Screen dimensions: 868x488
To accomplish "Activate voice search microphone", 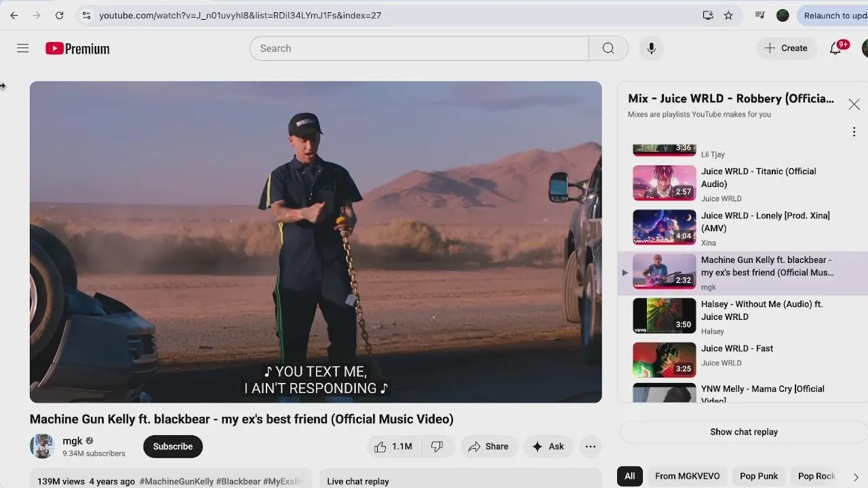I will tap(651, 48).
